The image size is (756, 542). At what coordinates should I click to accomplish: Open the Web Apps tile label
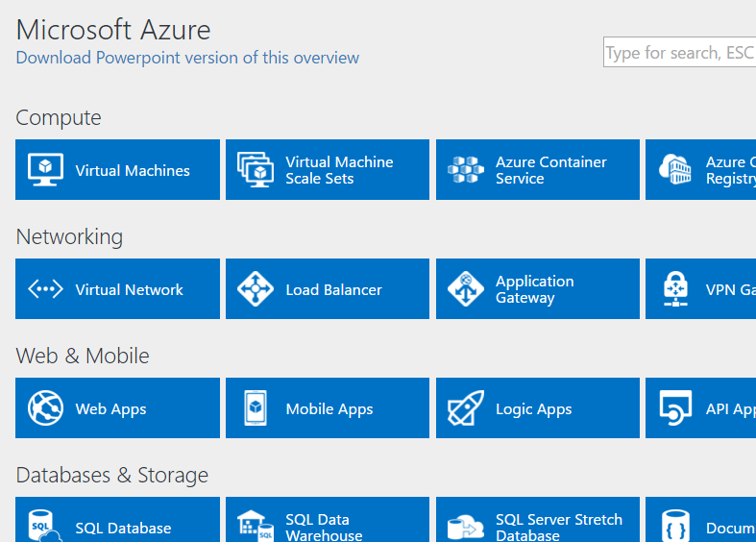[x=110, y=409]
